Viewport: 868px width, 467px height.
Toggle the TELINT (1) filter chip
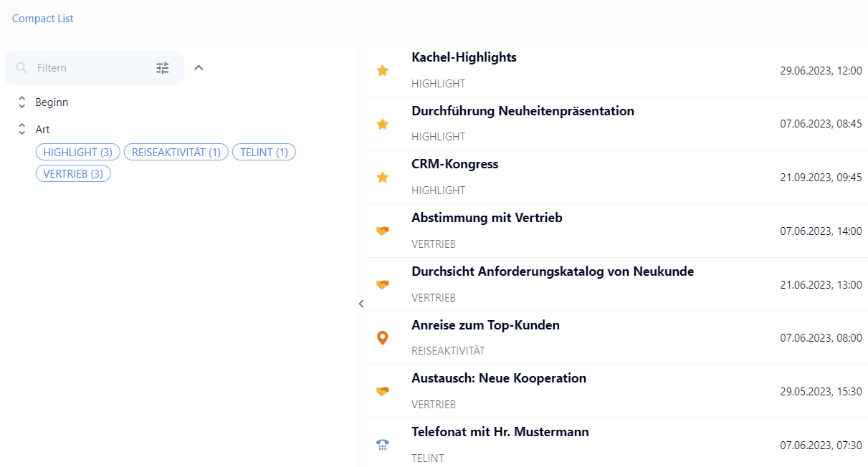264,152
